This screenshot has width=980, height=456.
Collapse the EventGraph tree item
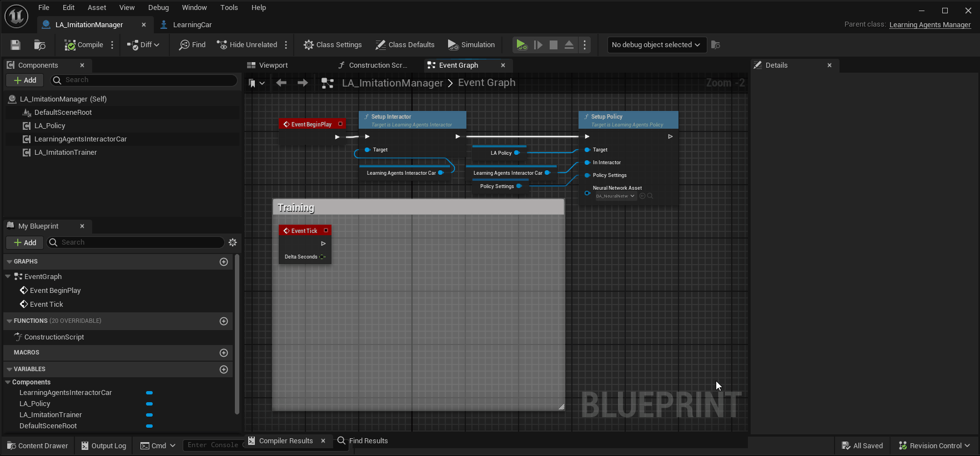[x=8, y=276]
